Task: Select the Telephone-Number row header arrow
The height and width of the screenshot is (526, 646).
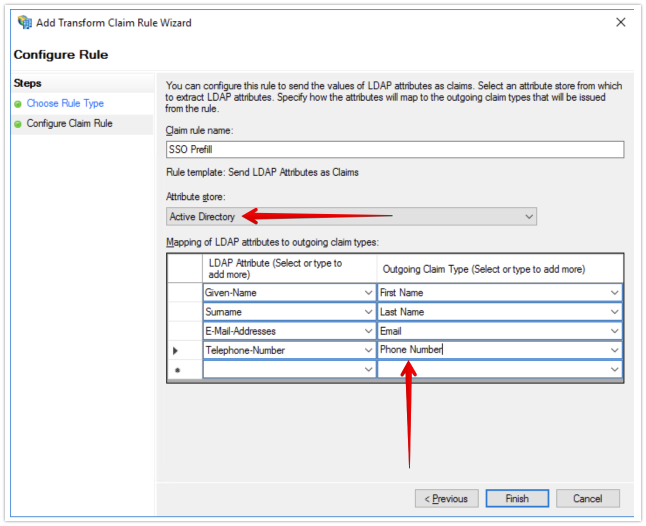Action: point(177,350)
